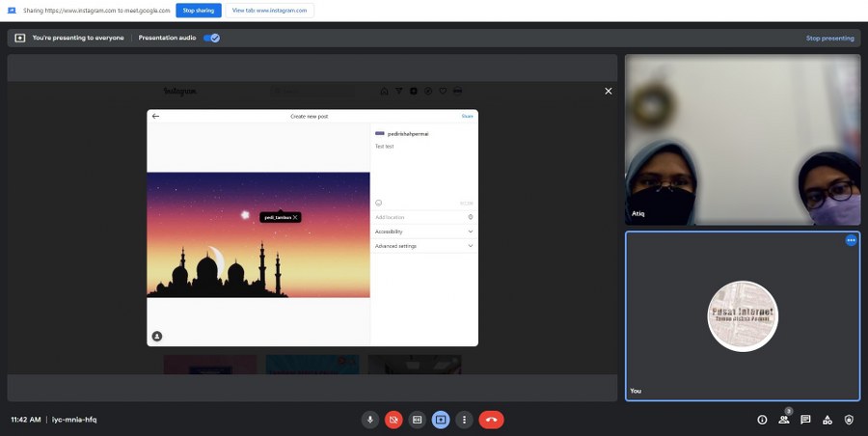The width and height of the screenshot is (868, 436).
Task: Open host controls shield icon
Action: pyautogui.click(x=849, y=420)
